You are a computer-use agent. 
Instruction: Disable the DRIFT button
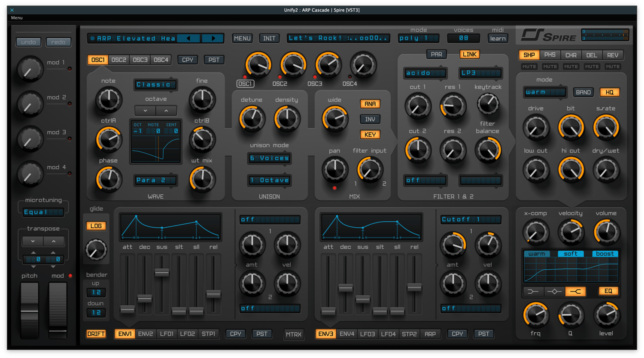96,334
